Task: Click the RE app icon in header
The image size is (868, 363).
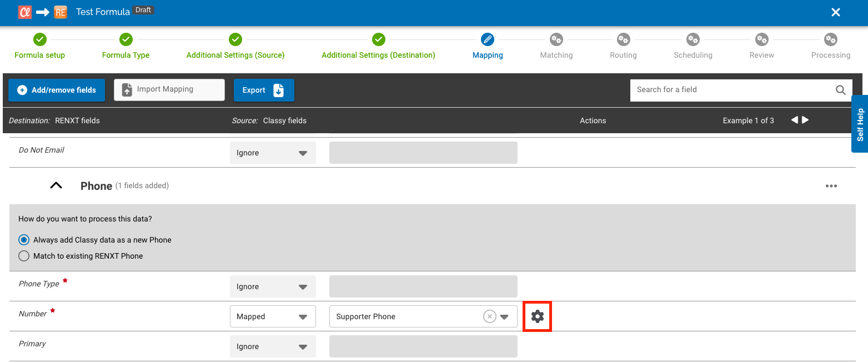Action: 61,11
